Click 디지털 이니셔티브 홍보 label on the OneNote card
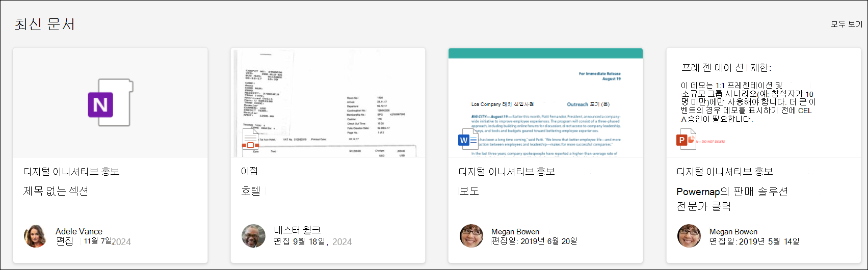 [72, 172]
